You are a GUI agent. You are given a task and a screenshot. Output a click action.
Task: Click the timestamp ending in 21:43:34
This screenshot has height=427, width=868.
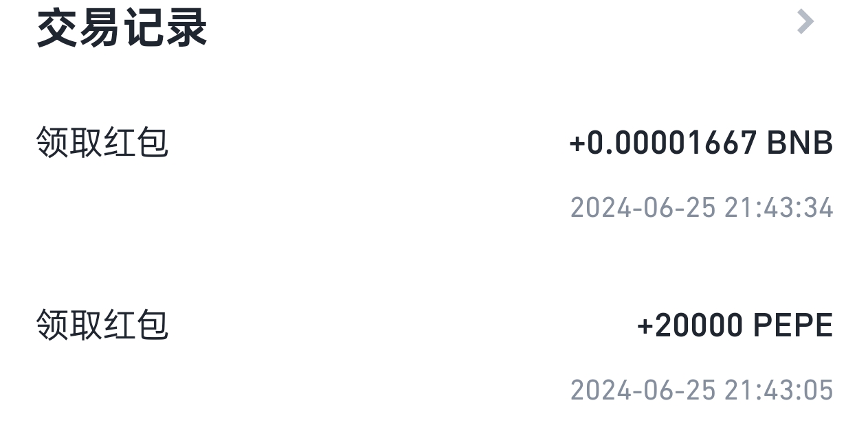coord(702,207)
